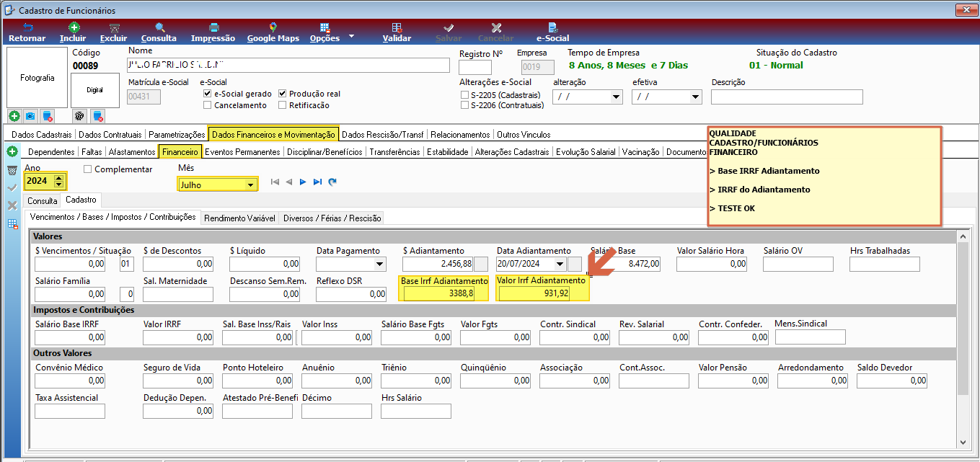Screen dimensions: 980x462
Task: Check the S-2206 (Contratuais) checkbox
Action: point(464,105)
